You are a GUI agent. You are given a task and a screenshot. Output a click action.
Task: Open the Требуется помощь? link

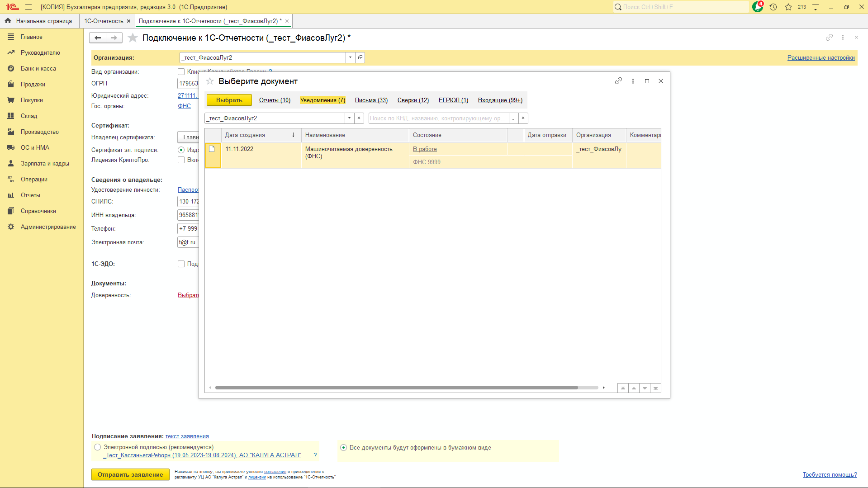pyautogui.click(x=830, y=474)
